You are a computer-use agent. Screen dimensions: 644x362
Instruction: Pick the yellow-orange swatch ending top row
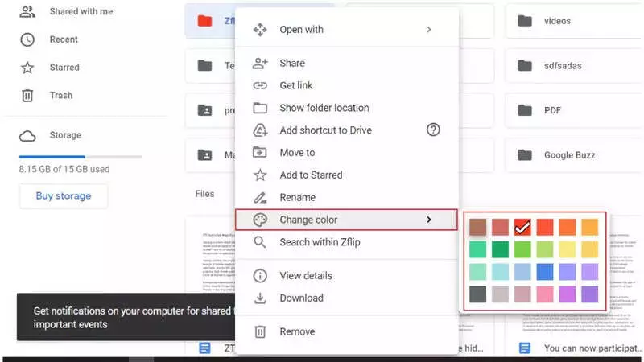pos(590,227)
